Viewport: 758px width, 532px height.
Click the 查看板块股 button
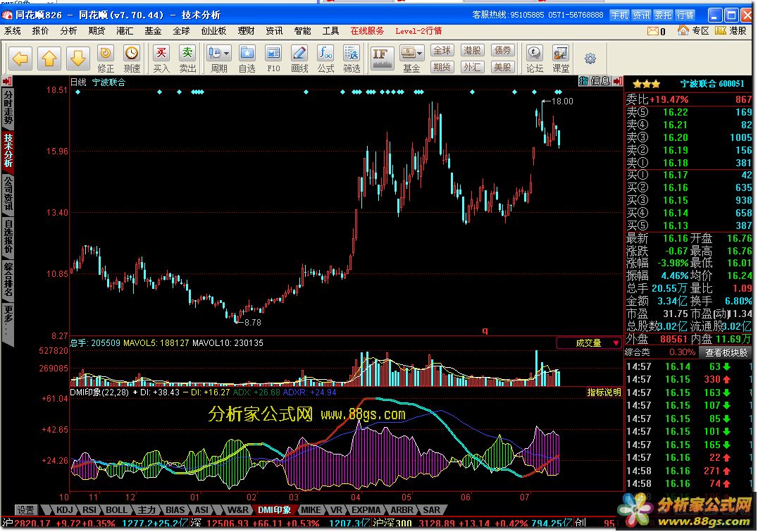point(726,352)
